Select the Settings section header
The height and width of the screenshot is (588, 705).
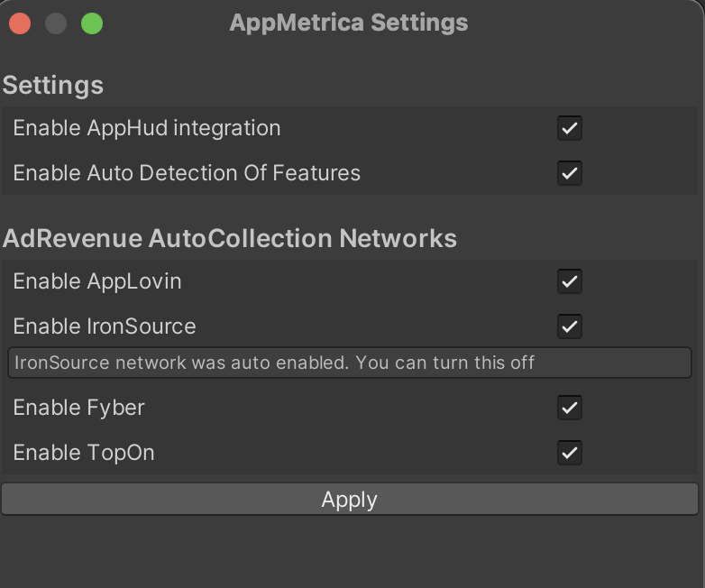tap(53, 86)
